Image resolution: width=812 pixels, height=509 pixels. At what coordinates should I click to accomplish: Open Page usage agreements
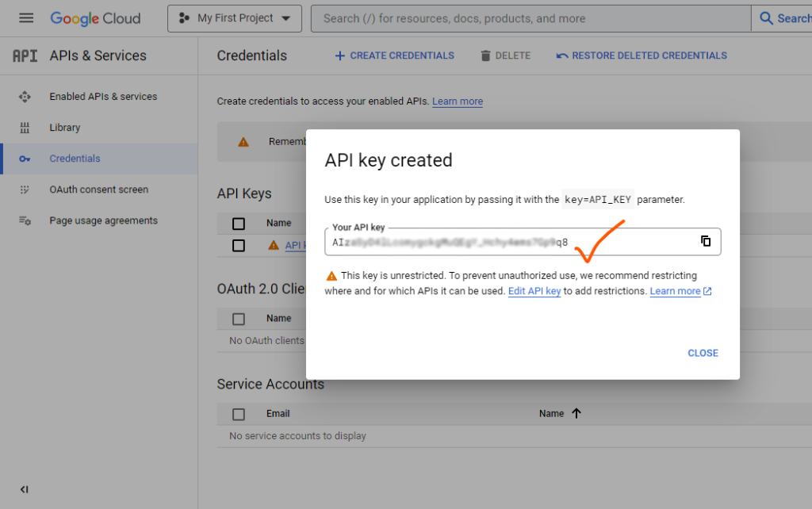tap(104, 220)
